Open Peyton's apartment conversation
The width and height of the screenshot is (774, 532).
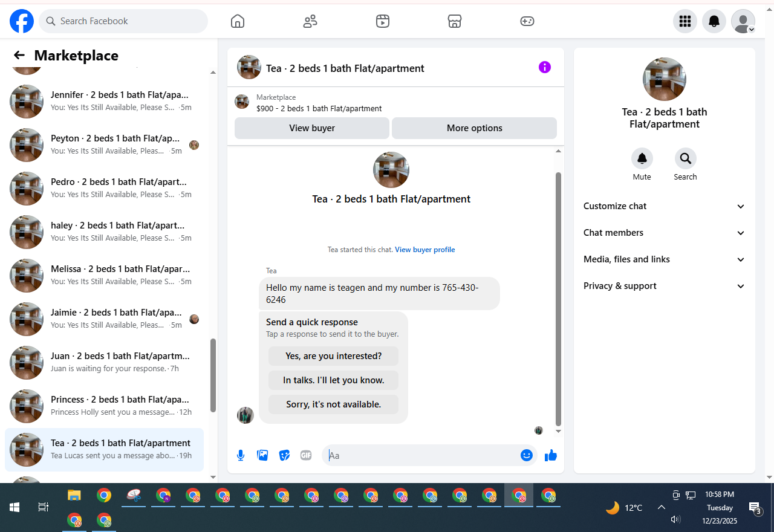pyautogui.click(x=104, y=145)
